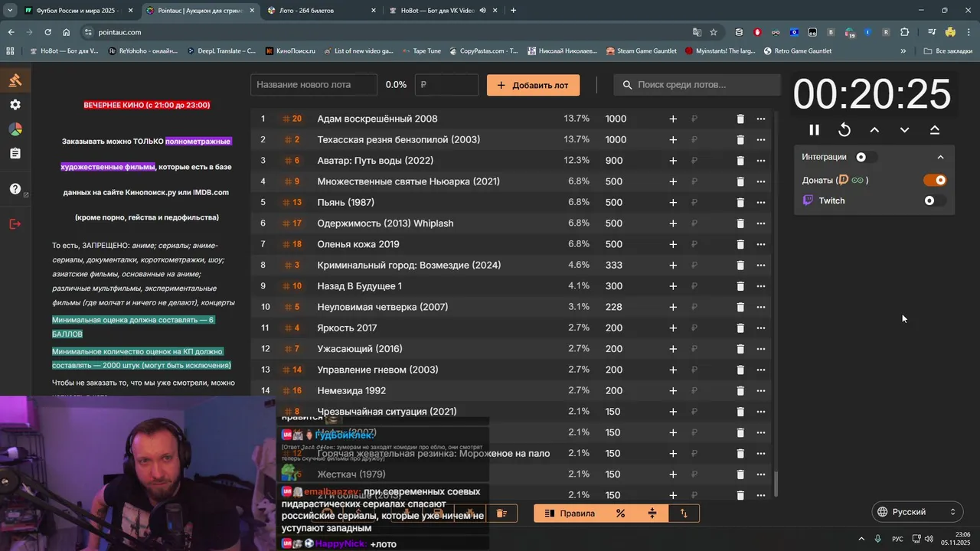The image size is (980, 551).
Task: Add amount plus for Оленья кожа 2019
Action: point(673,244)
